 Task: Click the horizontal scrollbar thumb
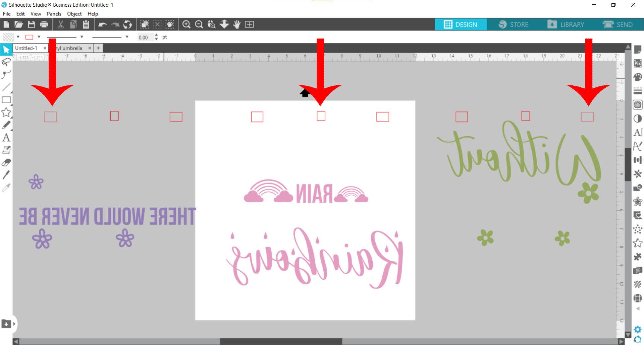point(281,342)
